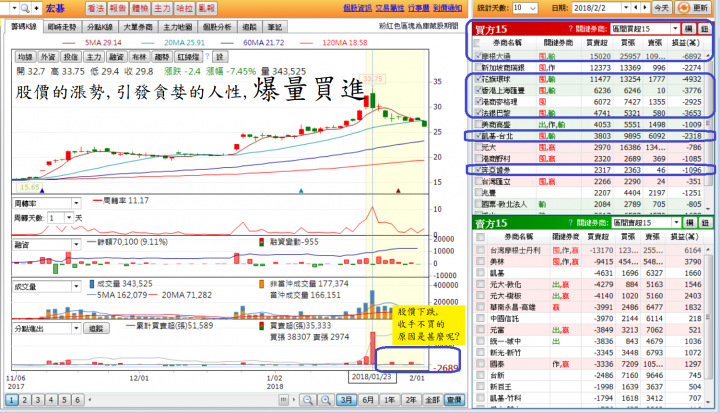Open the date picker dropdown arrow
This screenshot has width=720, height=413.
click(x=625, y=8)
